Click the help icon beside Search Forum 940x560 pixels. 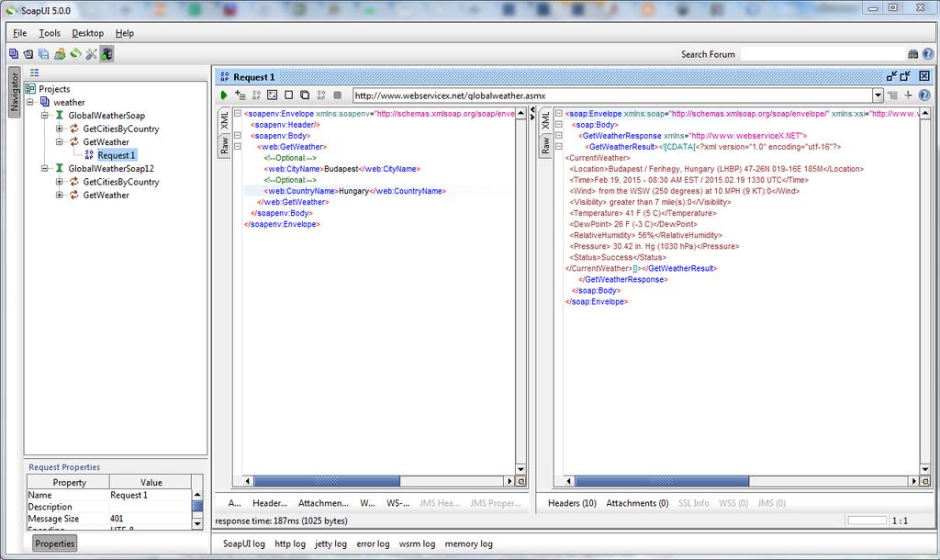(927, 54)
